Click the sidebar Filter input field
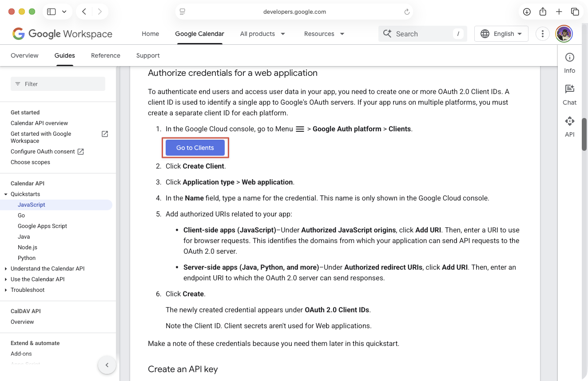 58,84
